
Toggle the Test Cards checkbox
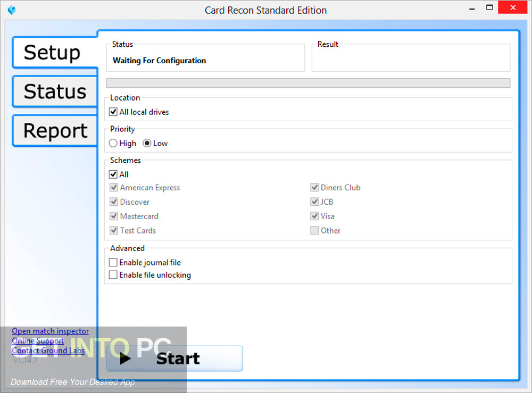114,231
